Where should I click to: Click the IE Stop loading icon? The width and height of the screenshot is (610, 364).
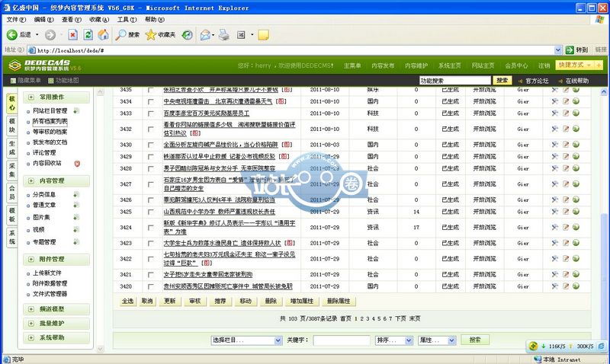tap(72, 35)
